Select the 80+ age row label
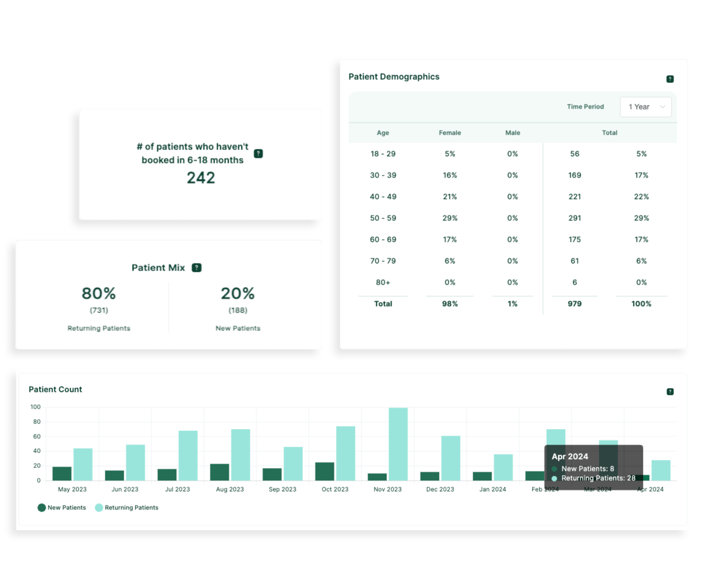Screen dimensions: 704x588 pyautogui.click(x=383, y=283)
